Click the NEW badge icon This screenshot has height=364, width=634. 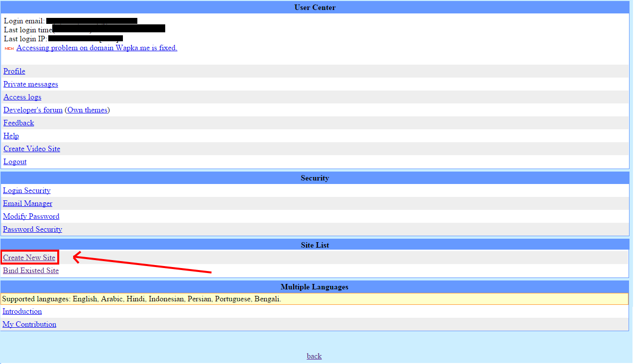[x=8, y=48]
